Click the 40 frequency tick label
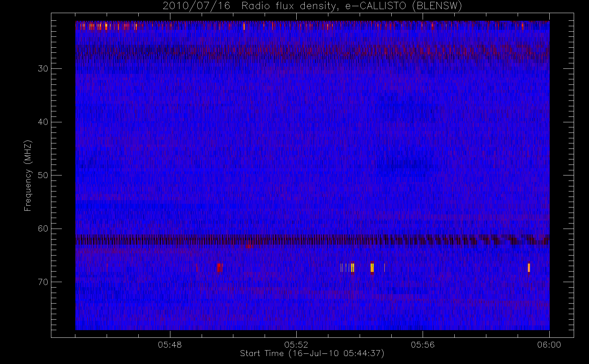 [43, 122]
